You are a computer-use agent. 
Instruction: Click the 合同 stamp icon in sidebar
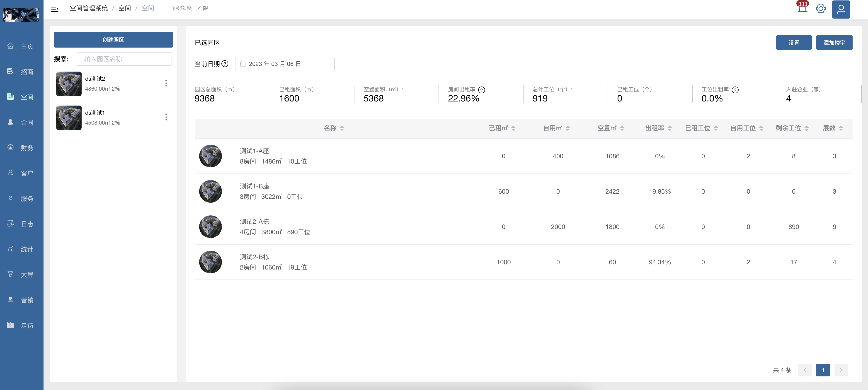(x=10, y=122)
